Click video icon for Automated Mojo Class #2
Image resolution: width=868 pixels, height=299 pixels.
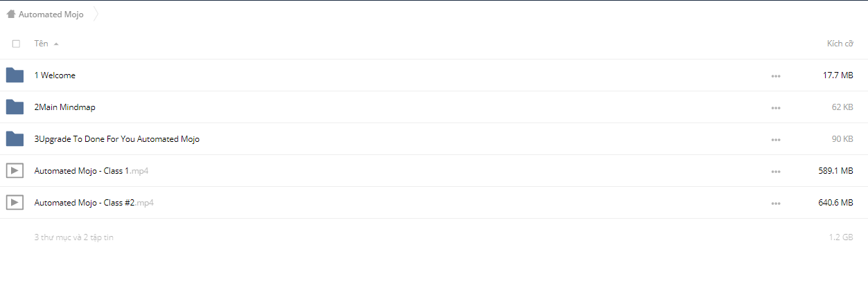15,203
